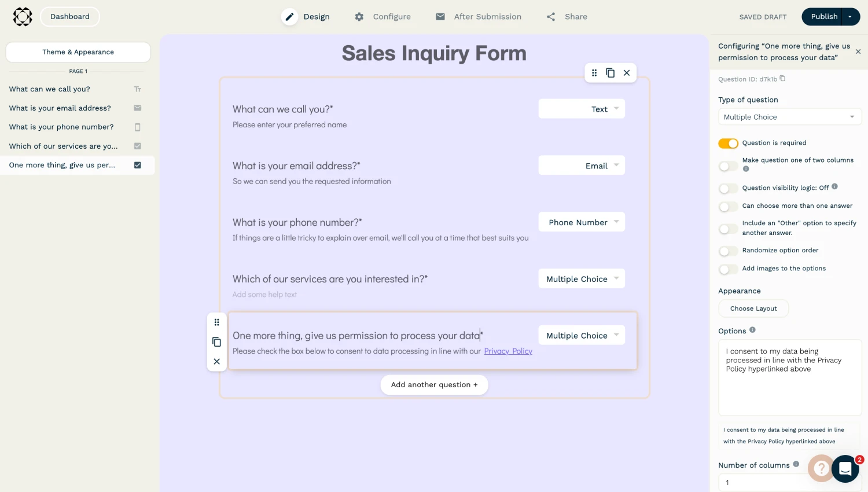Enable Can choose more than one answer

coord(729,206)
